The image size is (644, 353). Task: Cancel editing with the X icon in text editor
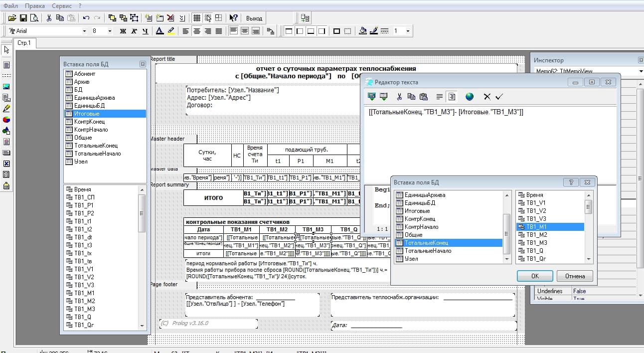[487, 97]
